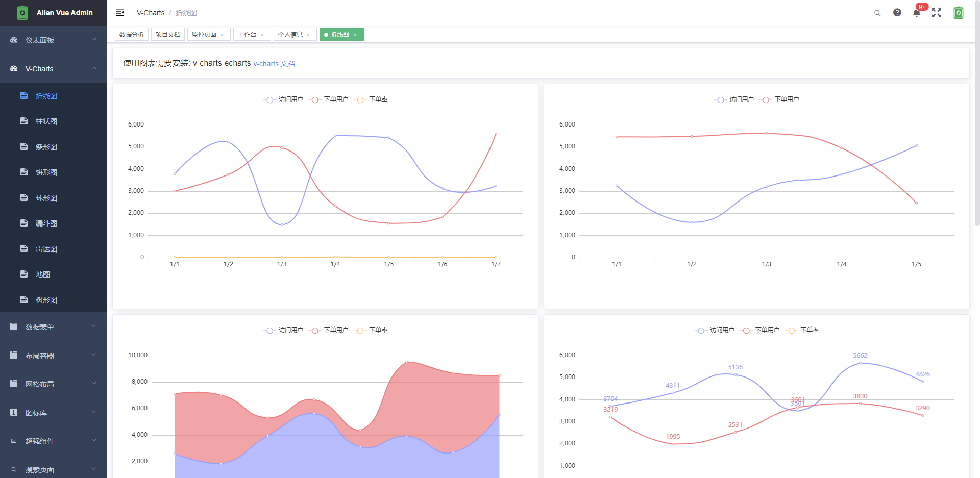
Task: Toggle fullscreen mode icon
Action: click(x=937, y=13)
